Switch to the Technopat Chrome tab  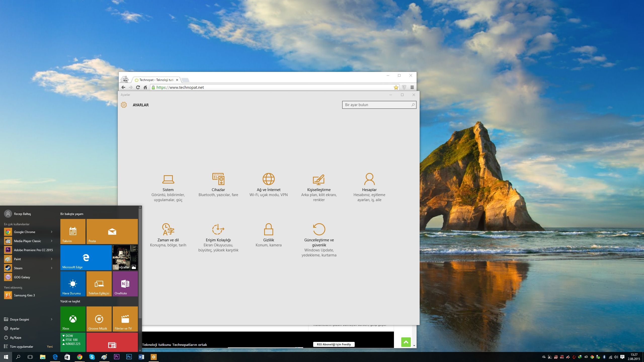coord(156,80)
